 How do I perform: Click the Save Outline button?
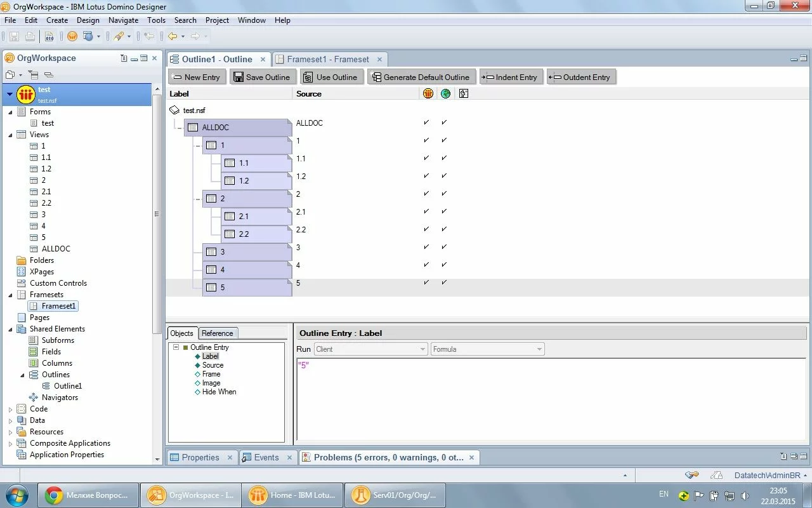tap(261, 77)
